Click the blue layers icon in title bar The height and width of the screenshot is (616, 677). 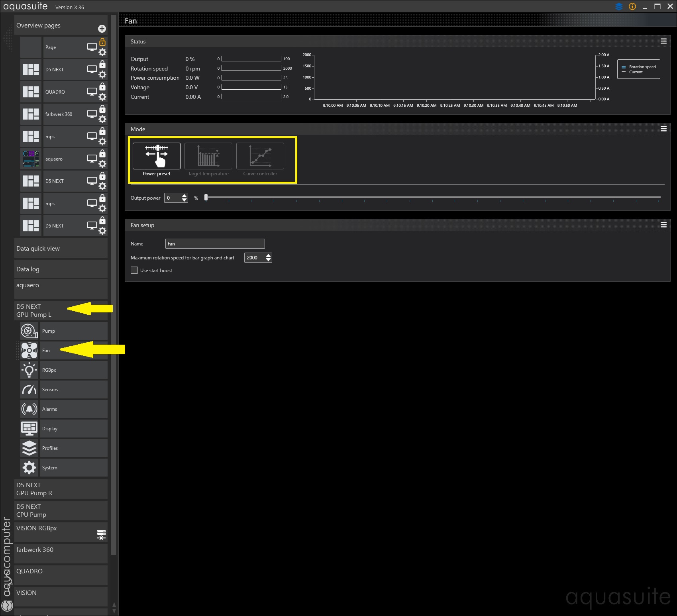tap(619, 6)
